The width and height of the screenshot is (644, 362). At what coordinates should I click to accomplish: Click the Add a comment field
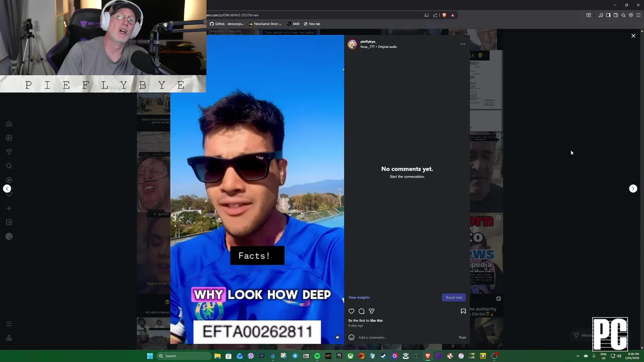[407, 337]
